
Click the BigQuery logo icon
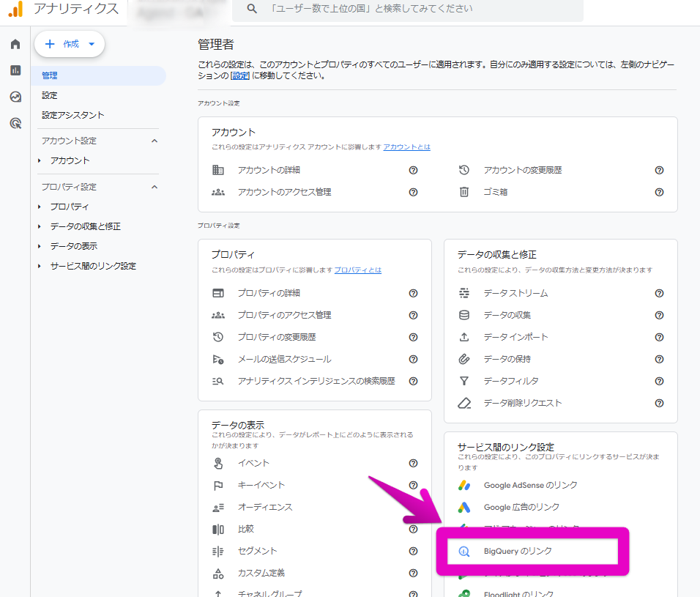click(463, 552)
